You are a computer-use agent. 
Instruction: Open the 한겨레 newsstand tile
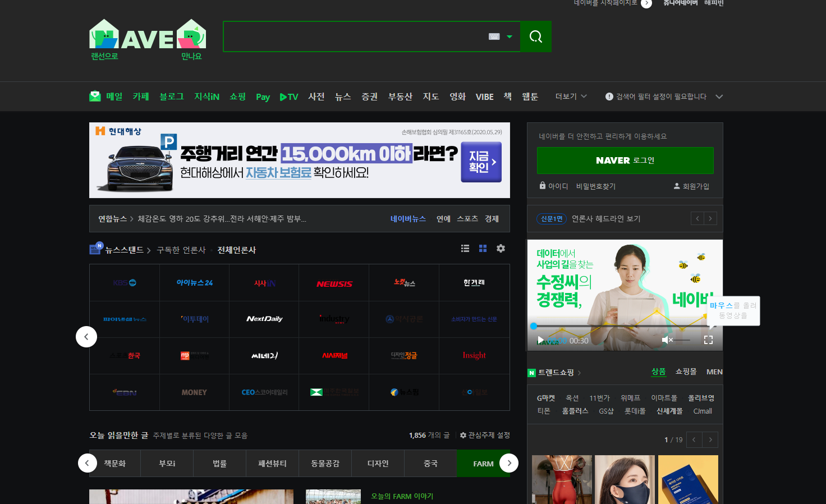[x=474, y=283]
